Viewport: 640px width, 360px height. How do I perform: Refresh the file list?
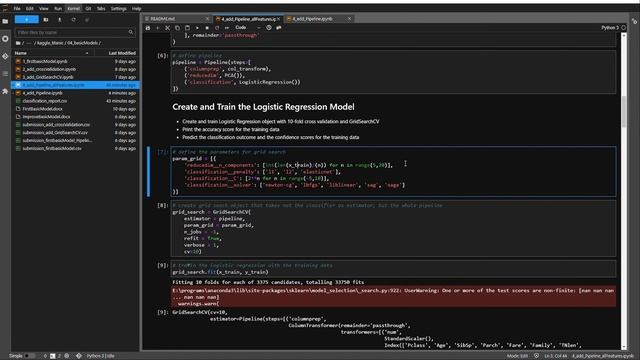point(73,20)
